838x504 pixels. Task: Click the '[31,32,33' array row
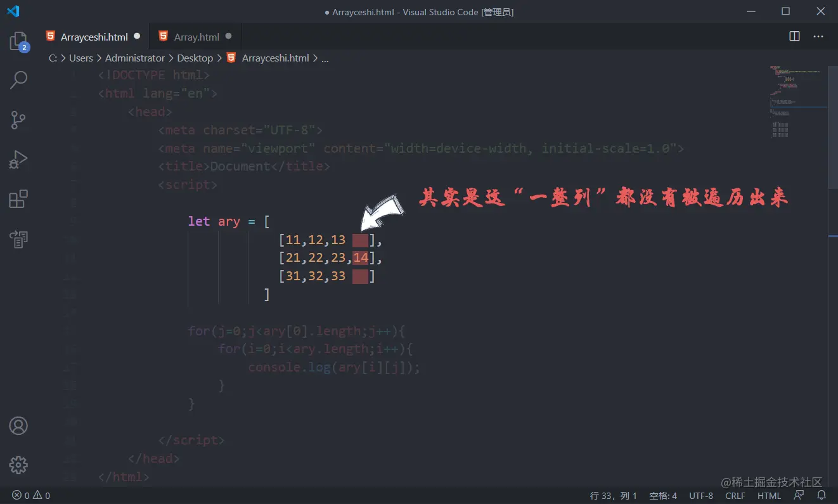pyautogui.click(x=327, y=276)
